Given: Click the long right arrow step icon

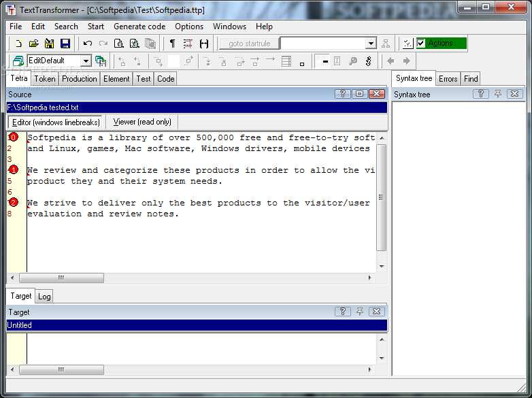Looking at the screenshot, I should point(270,60).
